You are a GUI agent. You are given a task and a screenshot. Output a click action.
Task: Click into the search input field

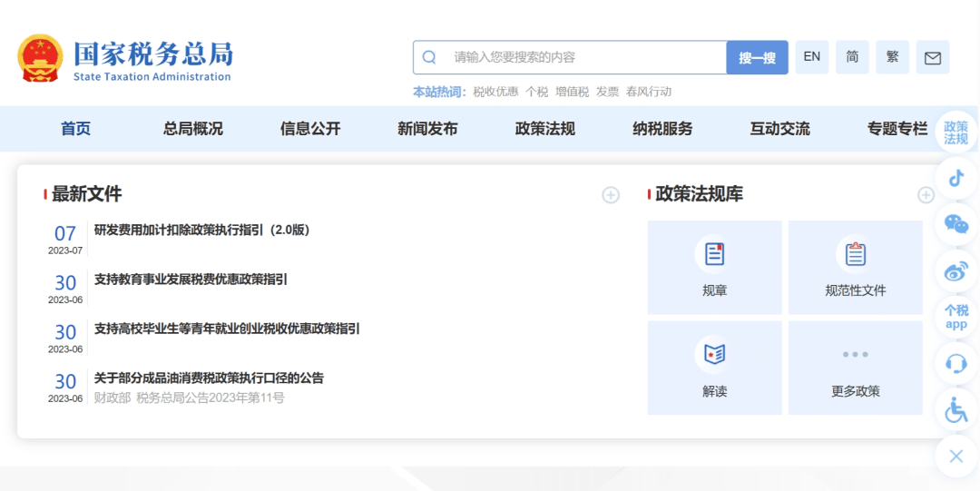tap(581, 57)
